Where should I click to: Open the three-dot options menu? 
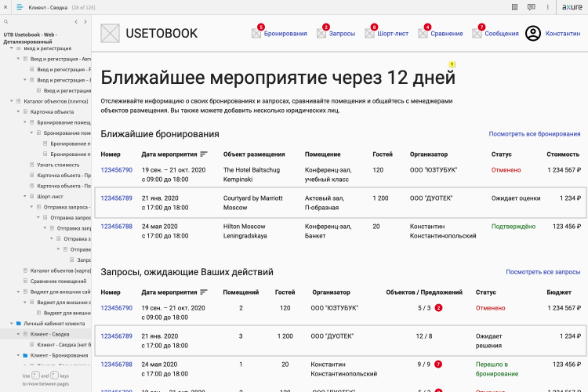coord(547,7)
